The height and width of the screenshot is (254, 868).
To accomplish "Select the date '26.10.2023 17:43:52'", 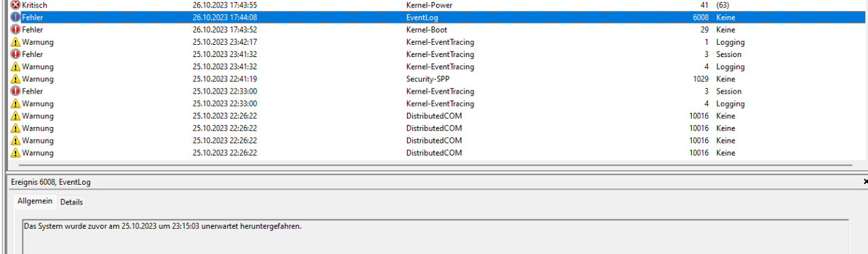I will (224, 30).
